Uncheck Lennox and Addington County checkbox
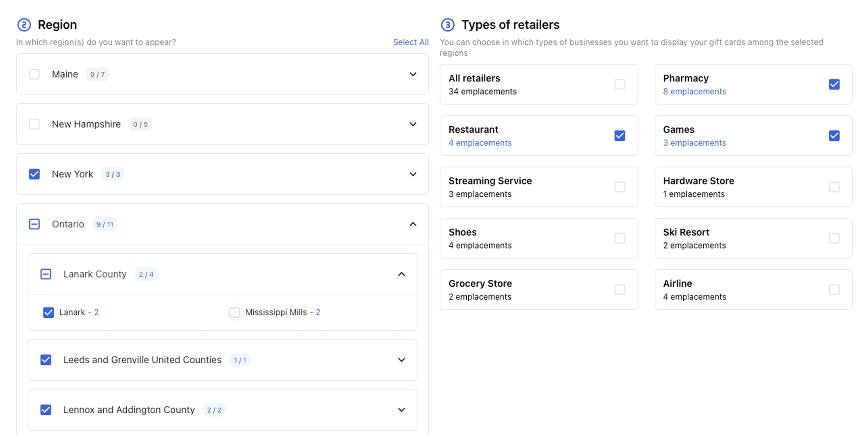This screenshot has height=442, width=868. [x=46, y=410]
